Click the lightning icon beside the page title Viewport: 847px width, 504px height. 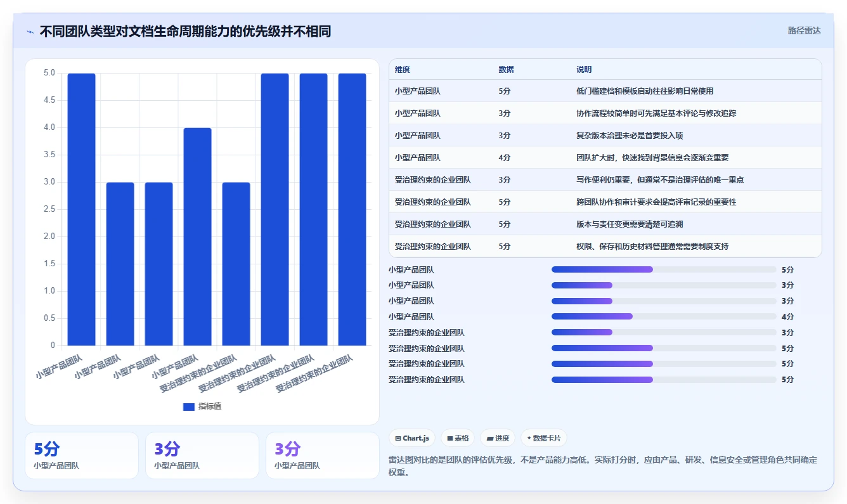[x=30, y=32]
